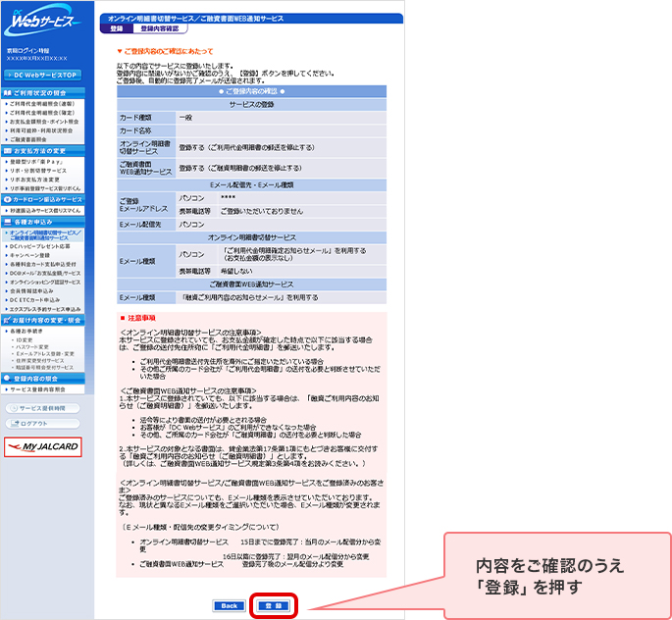Open サービス登録内容照会 link
Image resolution: width=672 pixels, height=620 pixels.
tap(37, 389)
